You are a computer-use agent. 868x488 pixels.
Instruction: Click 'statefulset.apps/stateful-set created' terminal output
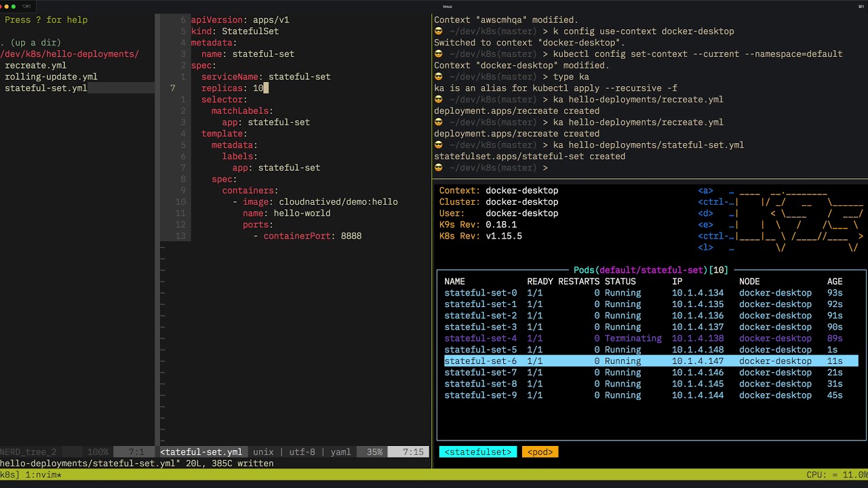[530, 156]
